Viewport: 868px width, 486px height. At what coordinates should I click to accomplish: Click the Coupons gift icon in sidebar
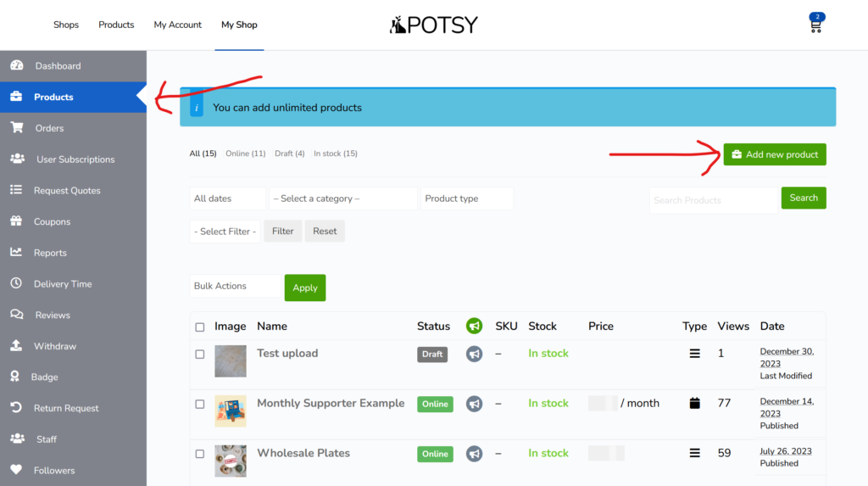16,221
